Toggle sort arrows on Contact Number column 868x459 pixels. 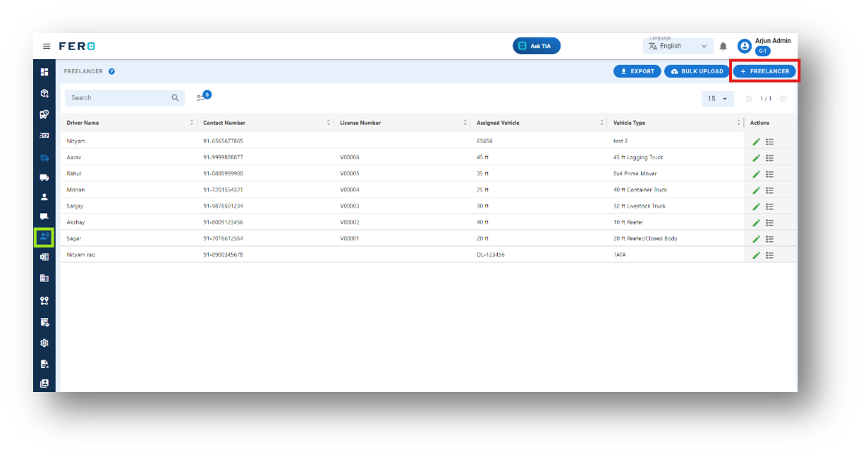tap(329, 123)
